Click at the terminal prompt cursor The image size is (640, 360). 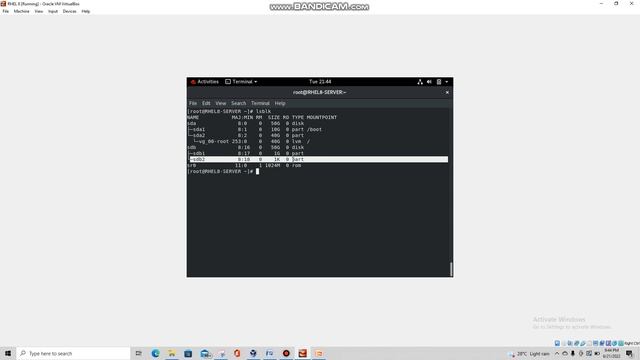(x=258, y=171)
